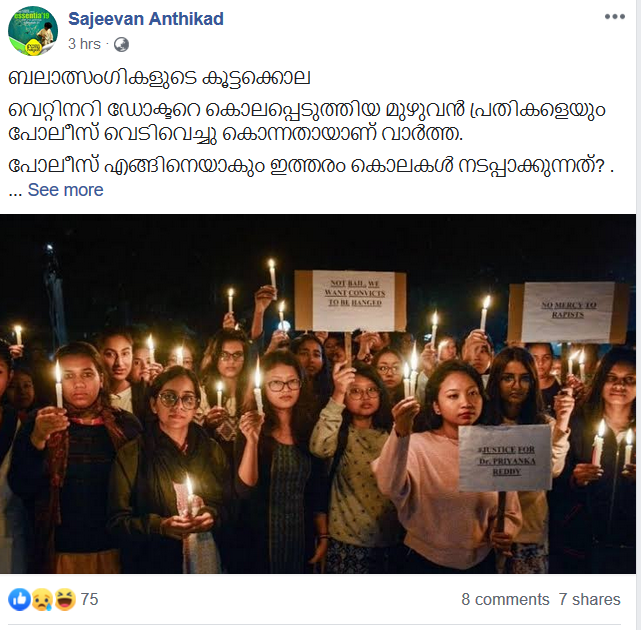View the 7 shares list
Viewport: 641px width, 630px height.
589,599
